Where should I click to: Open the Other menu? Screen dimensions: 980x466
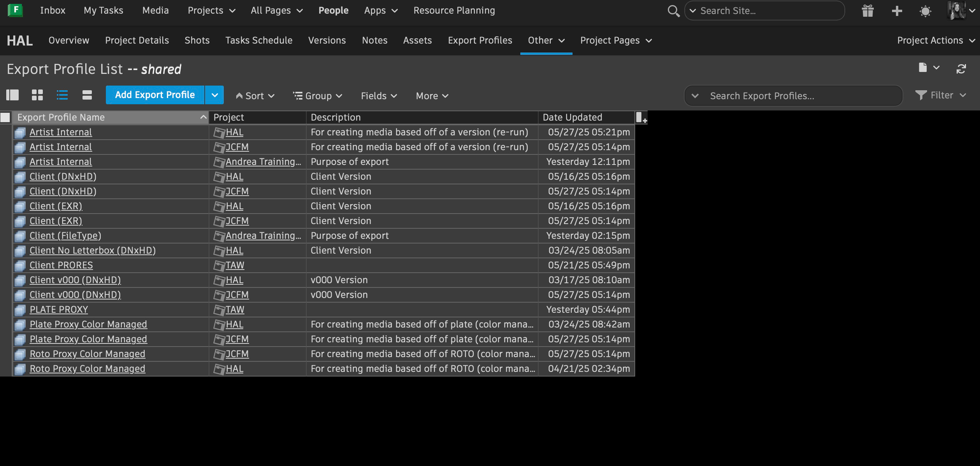(546, 40)
